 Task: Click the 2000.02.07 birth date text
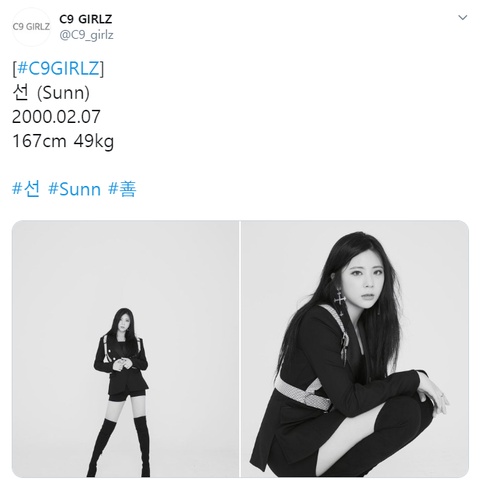(56, 117)
